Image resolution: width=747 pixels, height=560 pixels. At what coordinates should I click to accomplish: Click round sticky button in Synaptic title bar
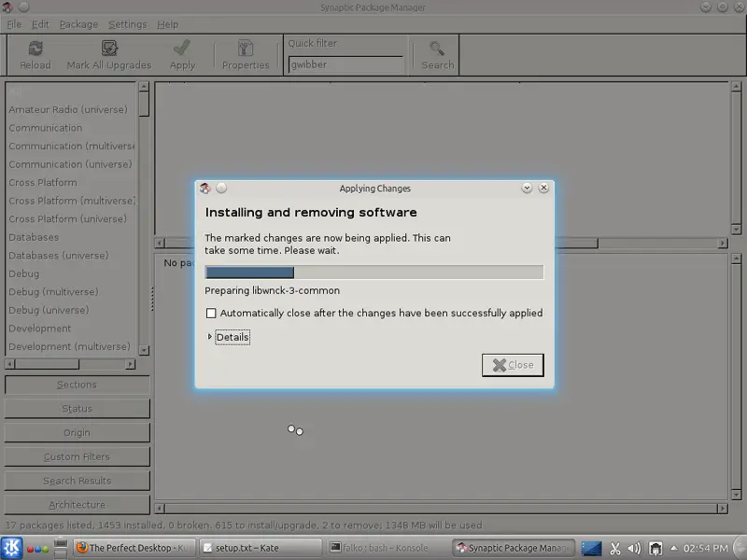tap(24, 7)
